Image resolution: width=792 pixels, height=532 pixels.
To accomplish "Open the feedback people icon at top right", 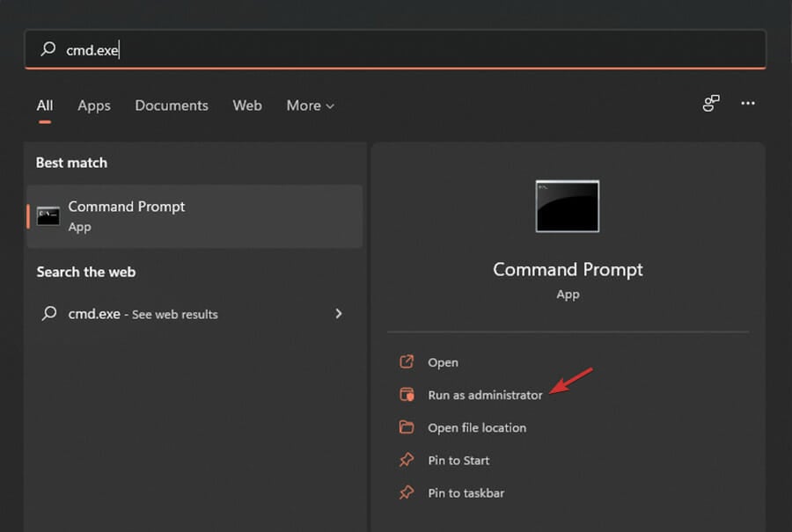I will [x=711, y=103].
